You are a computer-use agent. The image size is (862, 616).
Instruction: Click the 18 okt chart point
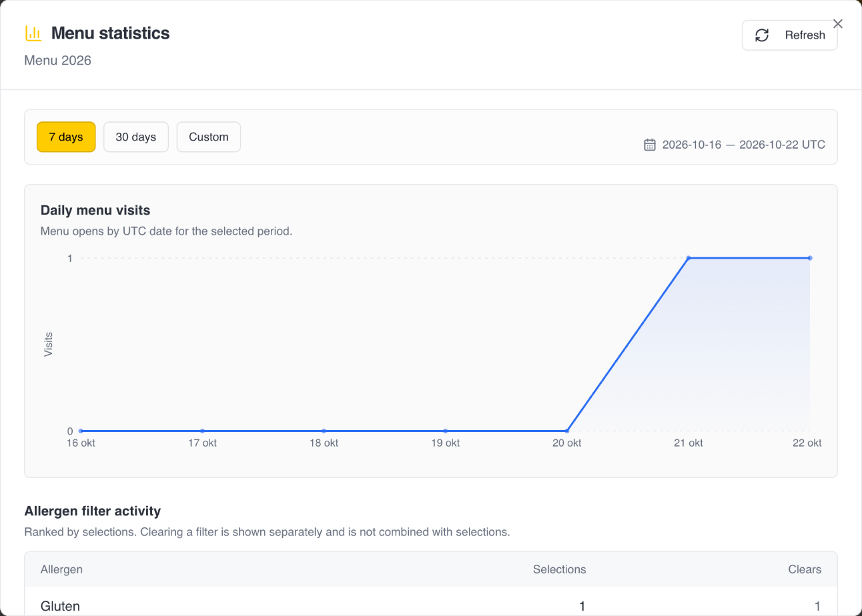pyautogui.click(x=324, y=431)
